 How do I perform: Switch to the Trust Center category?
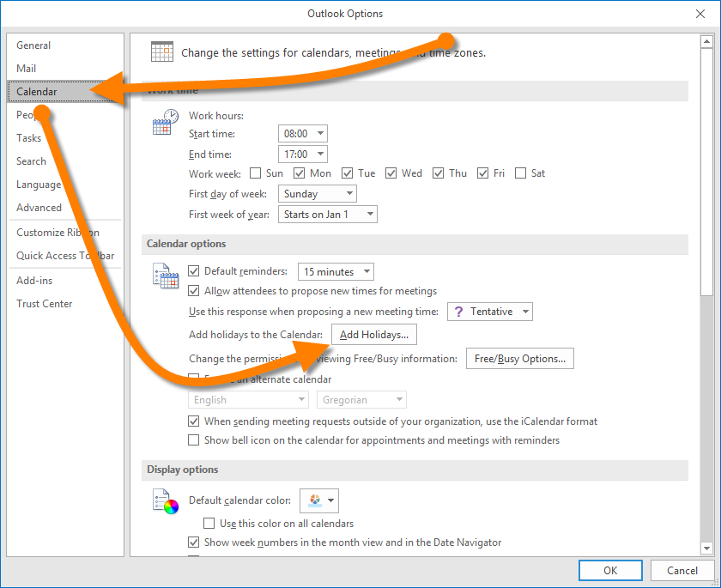click(x=45, y=304)
